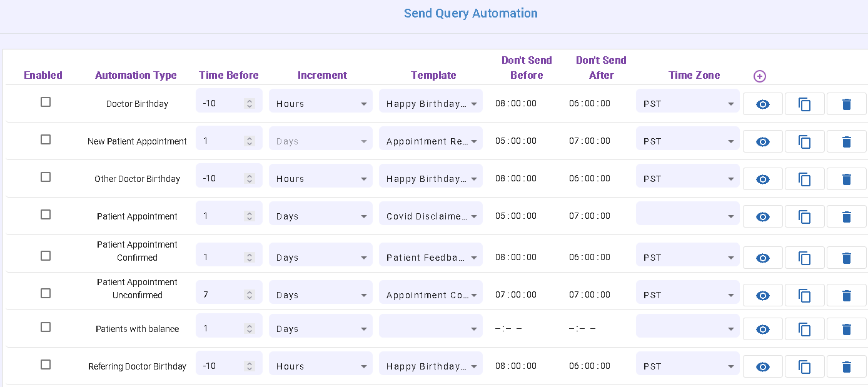Viewport: 868px width, 387px height.
Task: Tick the Patient Appointment enabled checkbox
Action: (46, 214)
